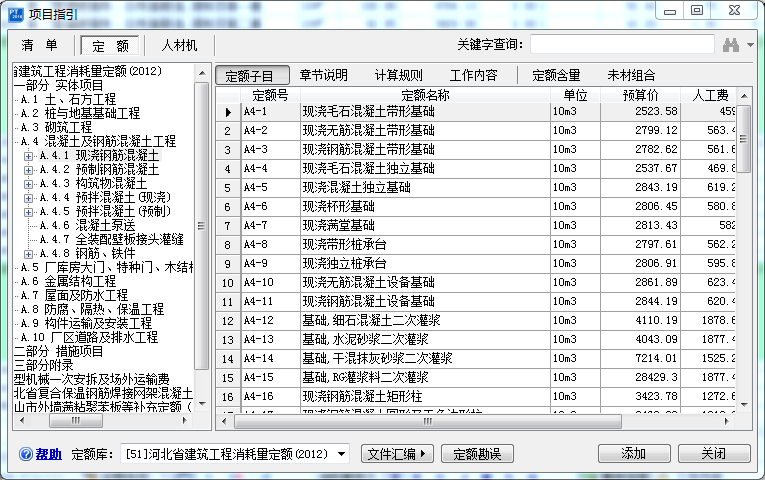Click the blue help question-mark icon
This screenshot has height=480, width=765.
pos(25,454)
